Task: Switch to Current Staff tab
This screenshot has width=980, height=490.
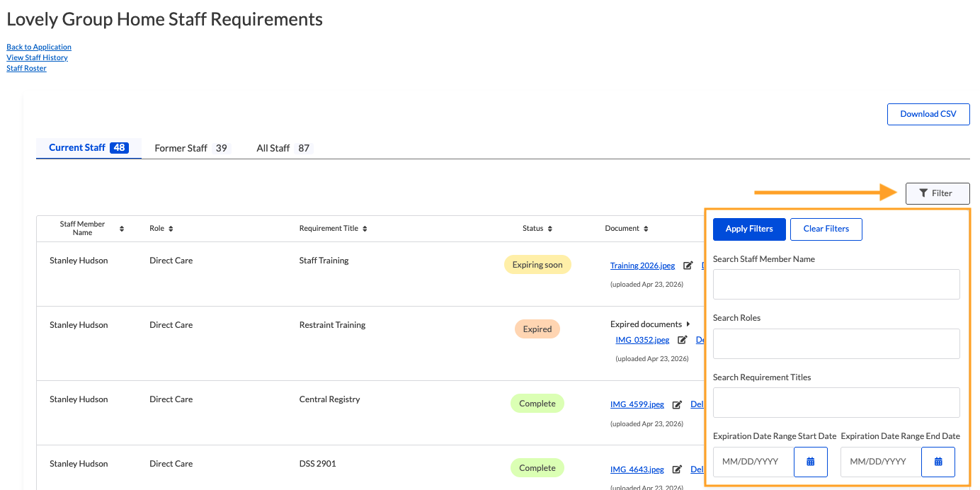Action: (x=89, y=148)
